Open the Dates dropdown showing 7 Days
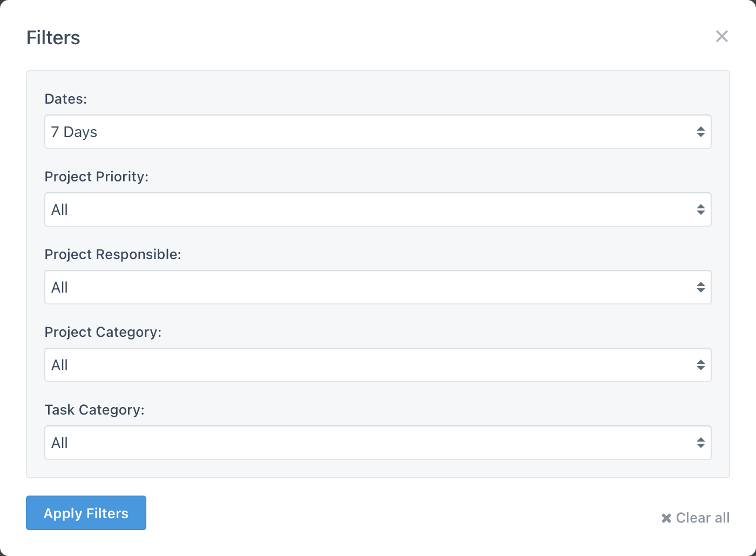Viewport: 756px width, 556px height. pyautogui.click(x=378, y=132)
